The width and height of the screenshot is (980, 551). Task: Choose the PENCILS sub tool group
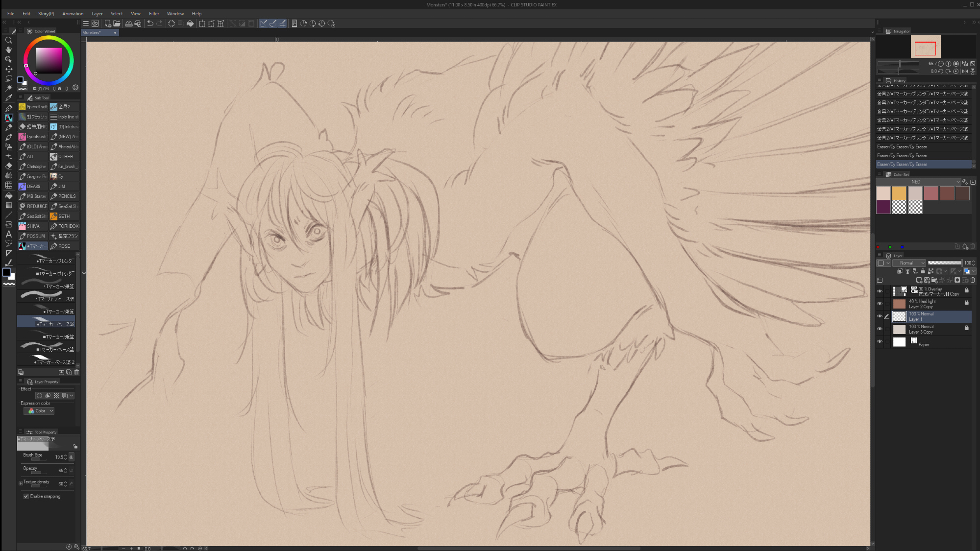pos(64,196)
